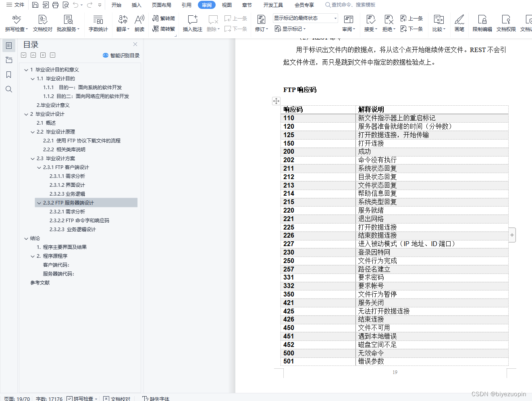Switch to the 开始 tab

[116, 5]
